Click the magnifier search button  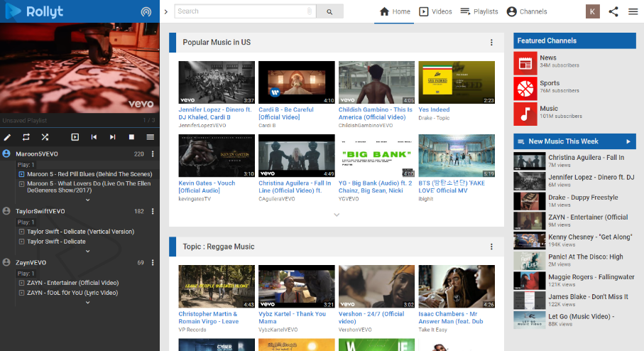click(x=329, y=11)
